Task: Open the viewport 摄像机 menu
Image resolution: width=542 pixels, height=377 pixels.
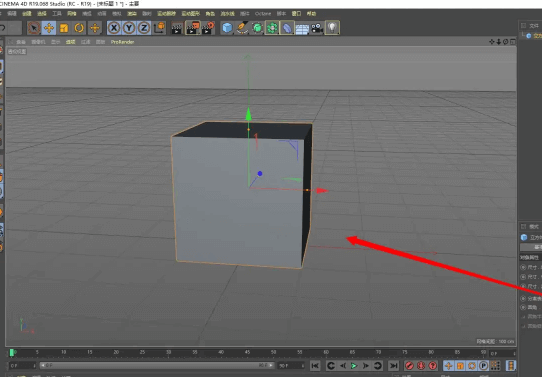Action: [x=38, y=42]
